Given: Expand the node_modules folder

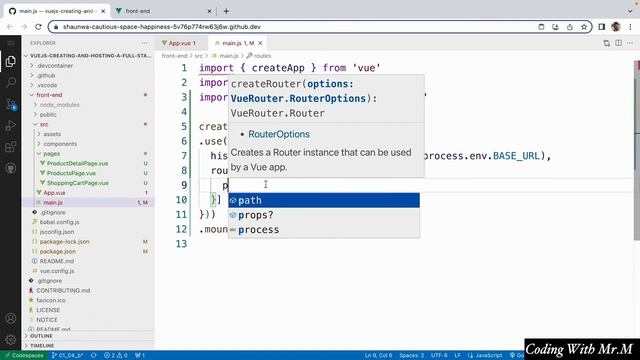Looking at the screenshot, I should (60, 105).
